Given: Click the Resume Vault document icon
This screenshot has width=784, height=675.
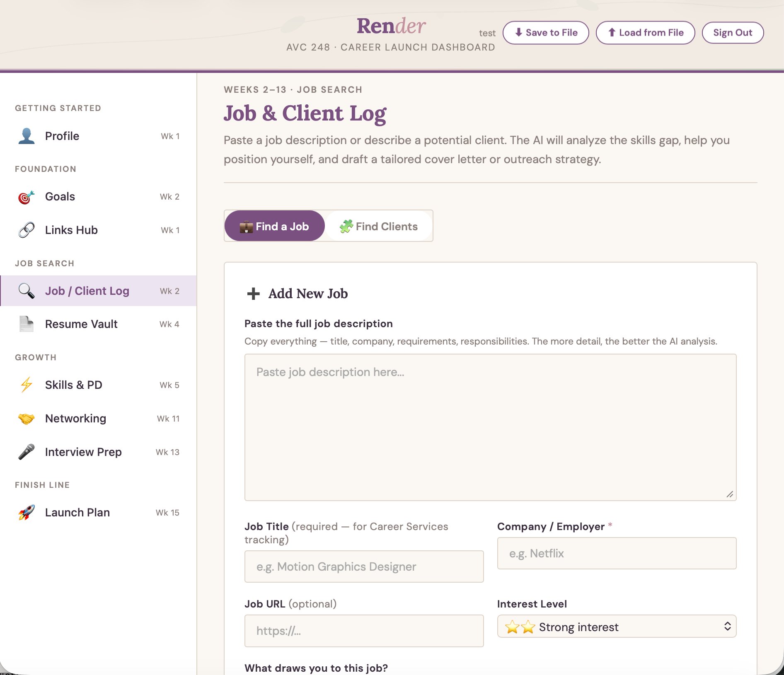Looking at the screenshot, I should pyautogui.click(x=27, y=324).
